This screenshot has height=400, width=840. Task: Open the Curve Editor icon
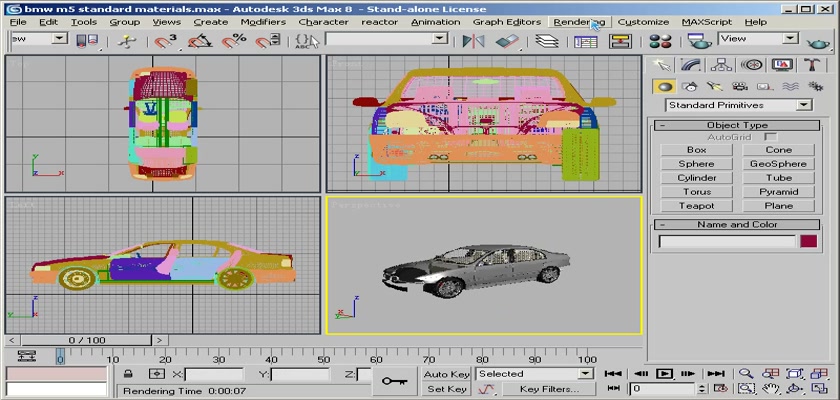[586, 41]
